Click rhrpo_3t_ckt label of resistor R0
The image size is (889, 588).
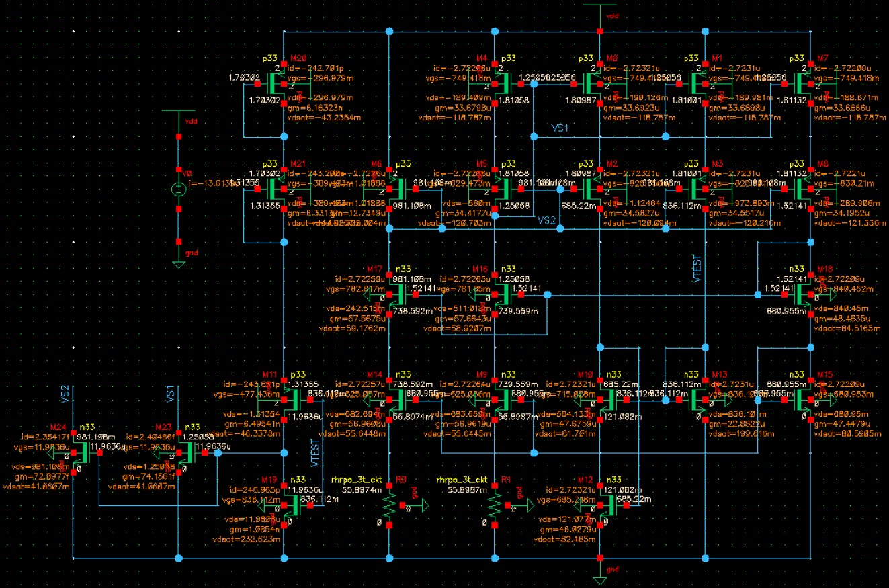click(x=355, y=480)
